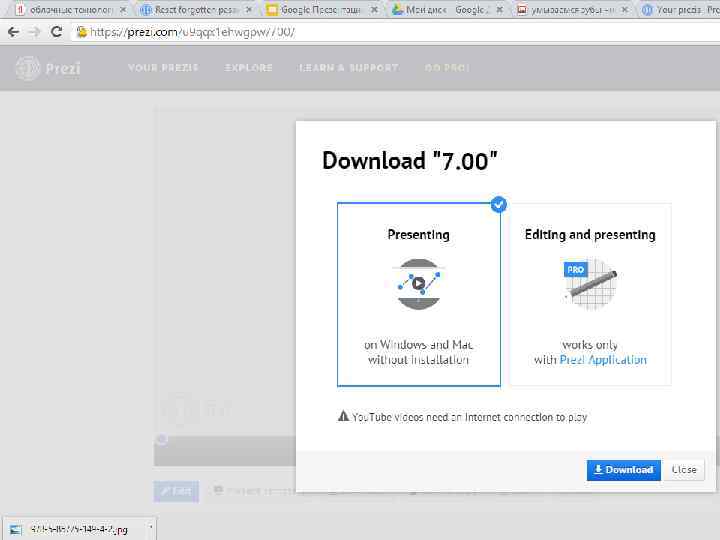Select the Presenting download option

(x=419, y=294)
